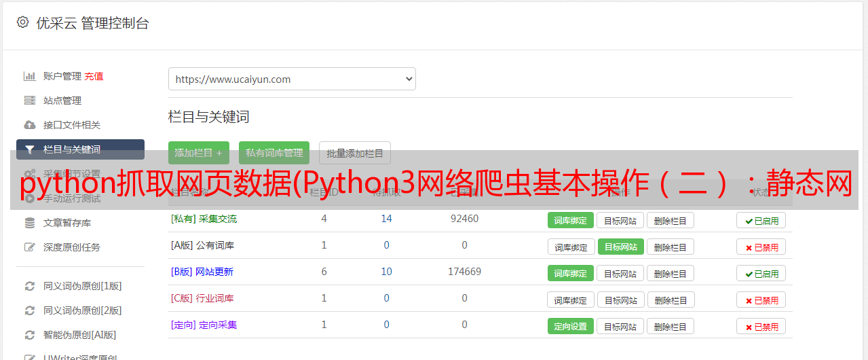Image resolution: width=868 pixels, height=360 pixels.
Task: Open the [C版] 行业词库 column
Action: coord(202,298)
